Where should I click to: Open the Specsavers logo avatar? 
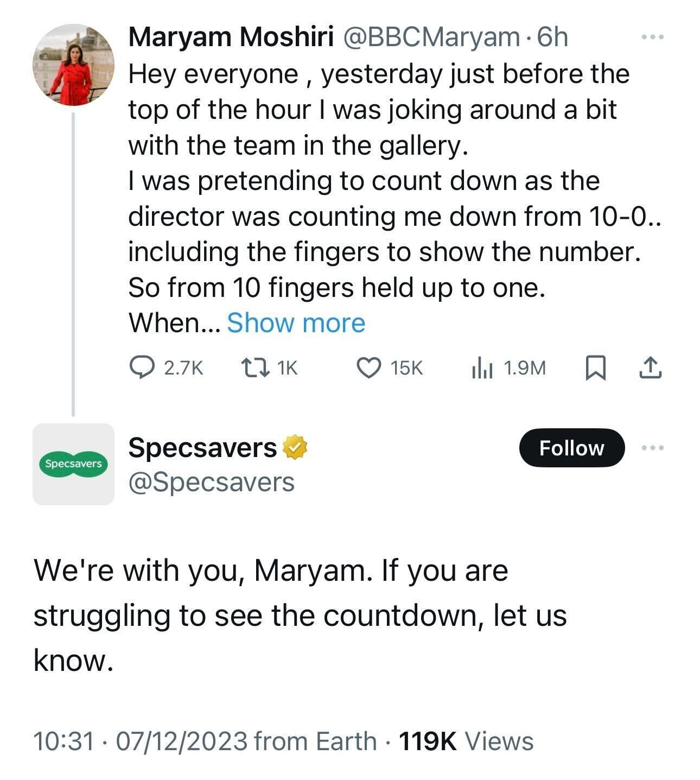coord(73,464)
